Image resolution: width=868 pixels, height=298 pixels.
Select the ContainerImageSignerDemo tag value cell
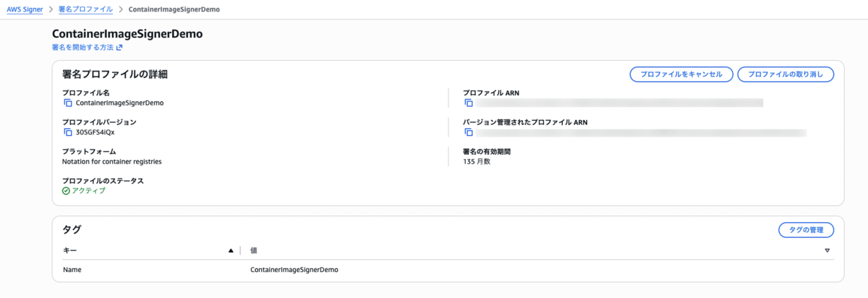pyautogui.click(x=294, y=270)
